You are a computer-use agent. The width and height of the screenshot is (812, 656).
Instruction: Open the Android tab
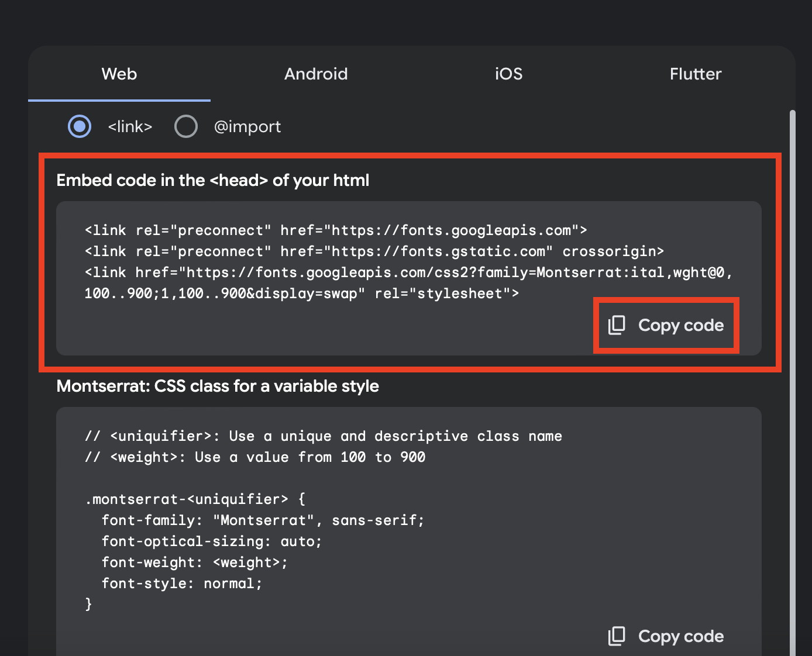[316, 74]
